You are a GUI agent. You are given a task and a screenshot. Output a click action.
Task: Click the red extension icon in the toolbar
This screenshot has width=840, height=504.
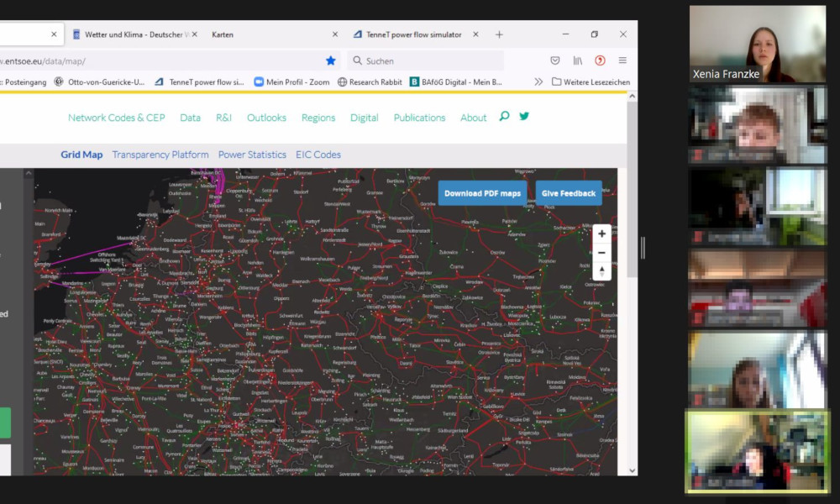pos(600,60)
